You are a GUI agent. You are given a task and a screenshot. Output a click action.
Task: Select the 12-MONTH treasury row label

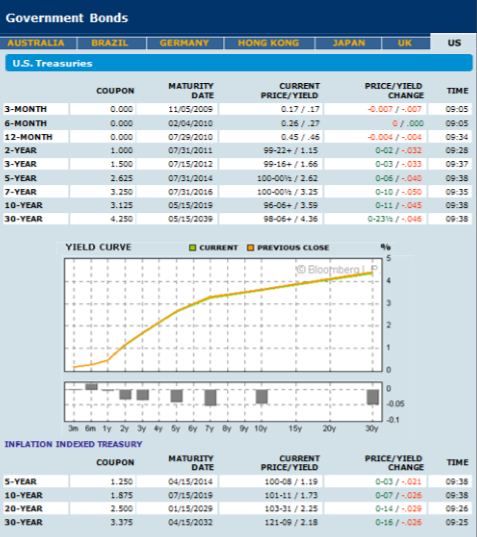point(28,137)
